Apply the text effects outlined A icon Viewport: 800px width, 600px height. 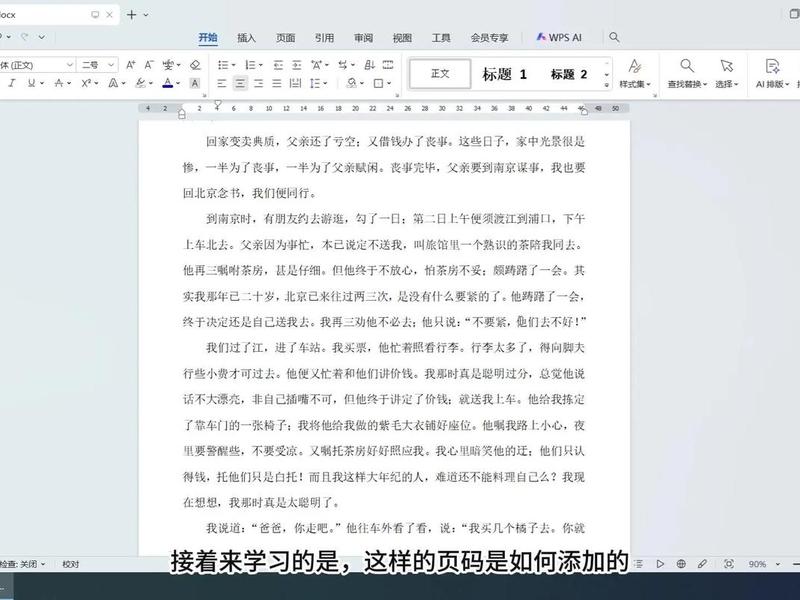coord(113,83)
